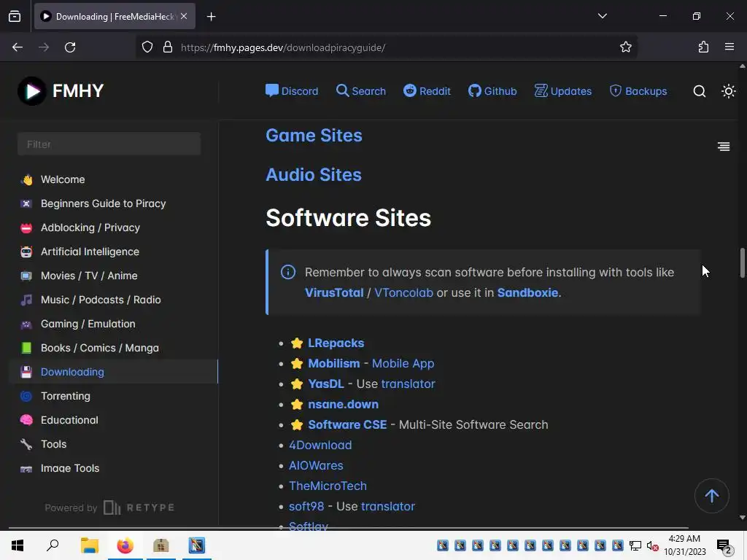Image resolution: width=747 pixels, height=560 pixels.
Task: Open the Firefox extensions puzzle icon
Action: [703, 47]
